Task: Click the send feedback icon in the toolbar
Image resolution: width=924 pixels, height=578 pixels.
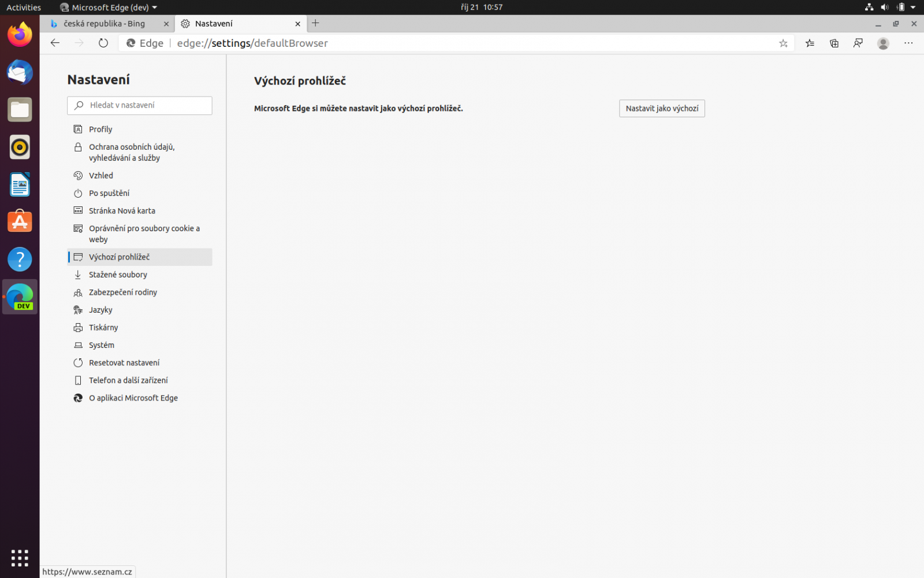Action: [858, 43]
